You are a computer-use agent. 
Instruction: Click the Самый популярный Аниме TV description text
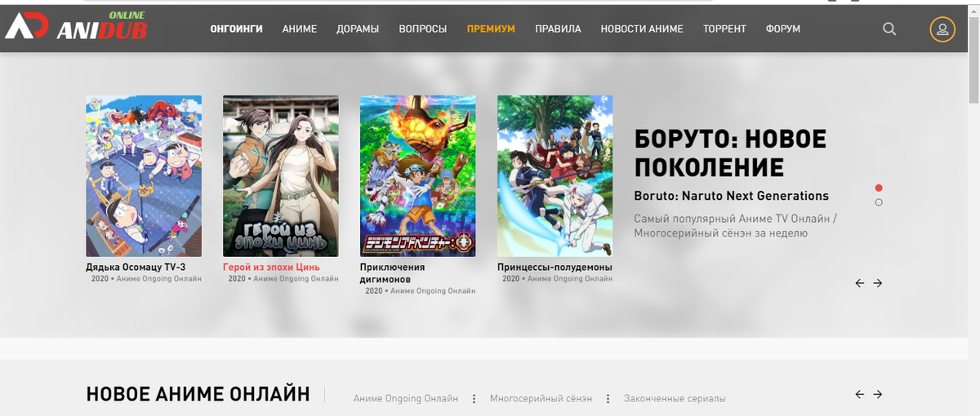[736, 226]
